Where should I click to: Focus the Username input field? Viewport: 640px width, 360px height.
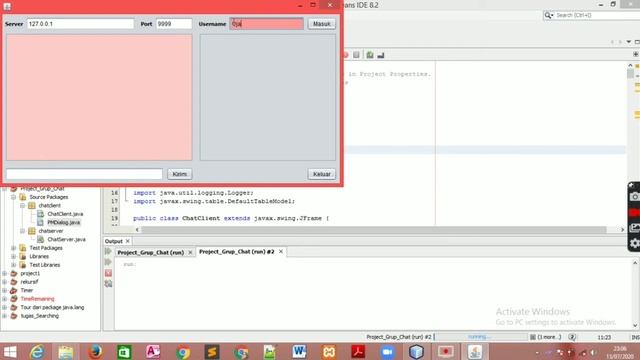(267, 24)
